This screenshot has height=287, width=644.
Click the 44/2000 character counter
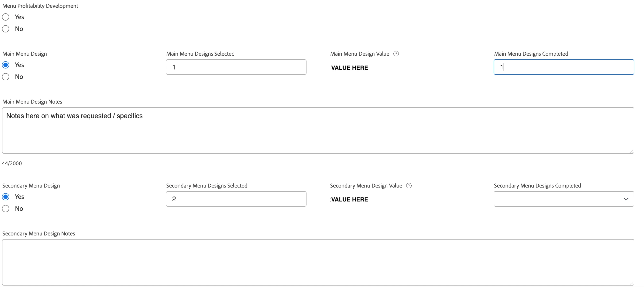coord(12,163)
